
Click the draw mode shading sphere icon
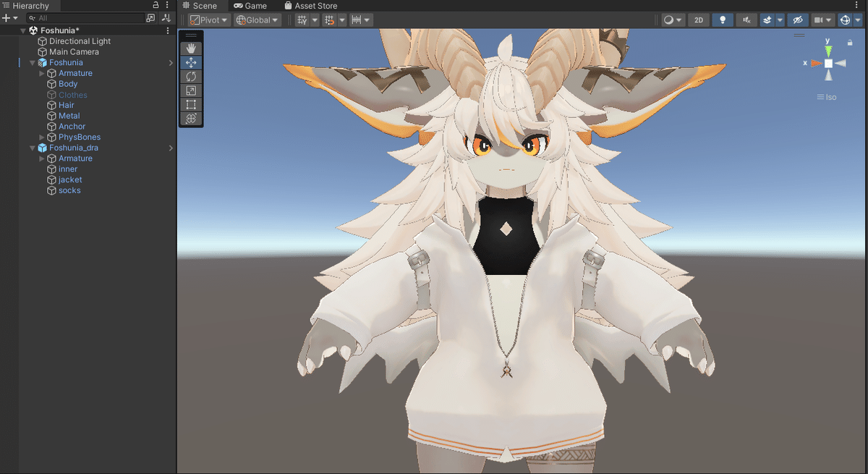point(670,20)
